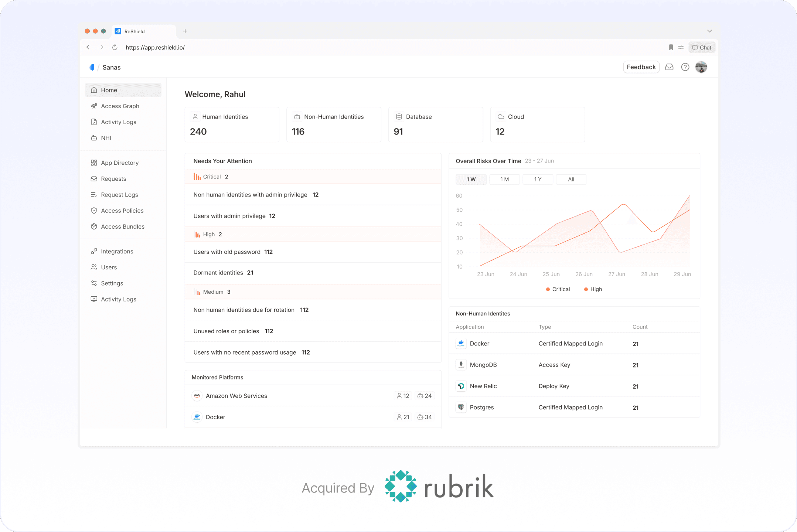
Task: Open a new browser tab
Action: [185, 31]
